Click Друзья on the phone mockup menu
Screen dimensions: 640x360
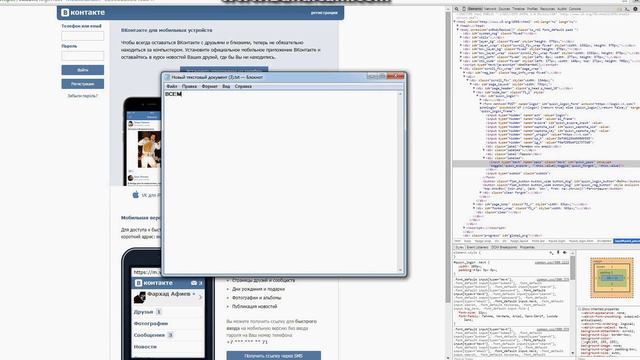[x=143, y=312]
